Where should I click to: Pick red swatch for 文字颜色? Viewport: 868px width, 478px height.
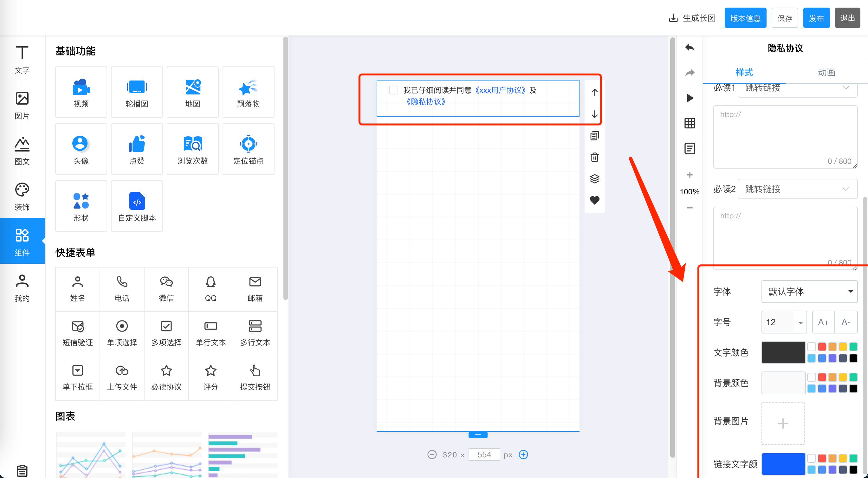822,347
